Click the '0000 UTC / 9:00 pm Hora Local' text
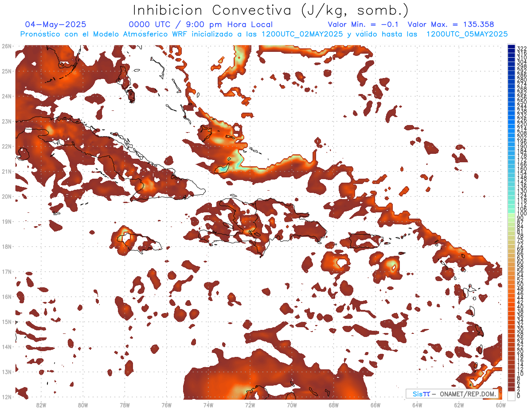The height and width of the screenshot is (411, 532). pos(200,24)
